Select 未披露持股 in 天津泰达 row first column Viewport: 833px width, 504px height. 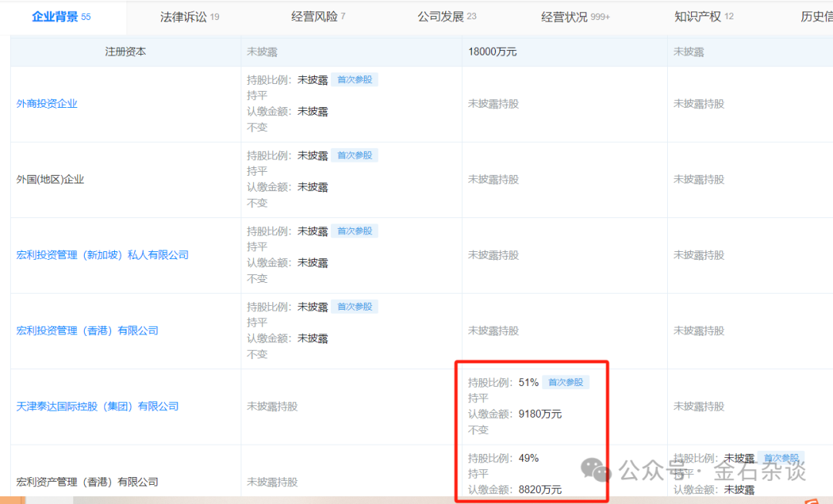pyautogui.click(x=272, y=406)
